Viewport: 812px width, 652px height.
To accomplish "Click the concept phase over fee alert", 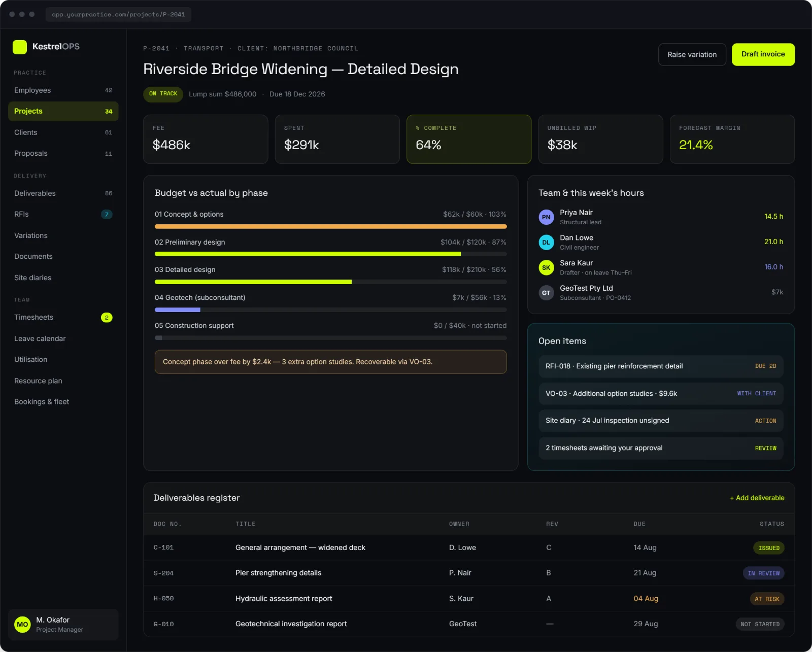I will click(x=330, y=362).
